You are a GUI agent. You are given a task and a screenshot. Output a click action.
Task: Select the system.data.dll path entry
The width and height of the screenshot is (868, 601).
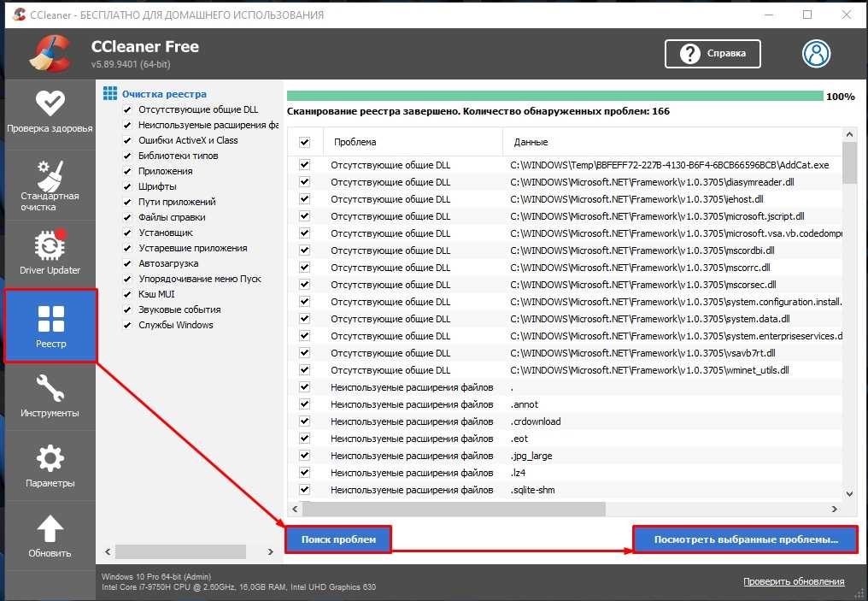650,319
